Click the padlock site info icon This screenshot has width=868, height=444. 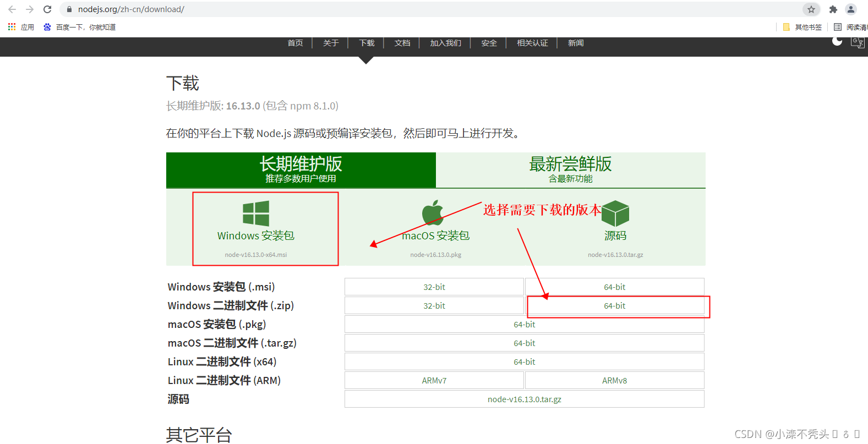click(69, 9)
